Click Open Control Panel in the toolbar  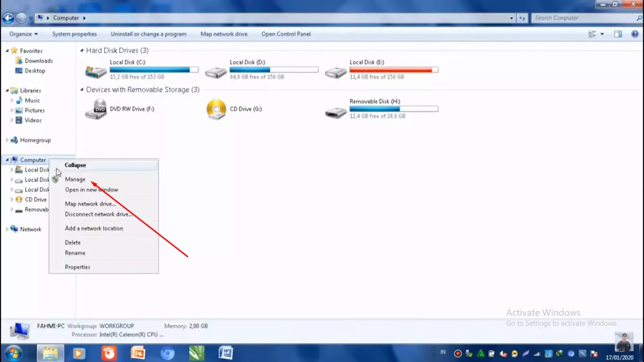286,34
